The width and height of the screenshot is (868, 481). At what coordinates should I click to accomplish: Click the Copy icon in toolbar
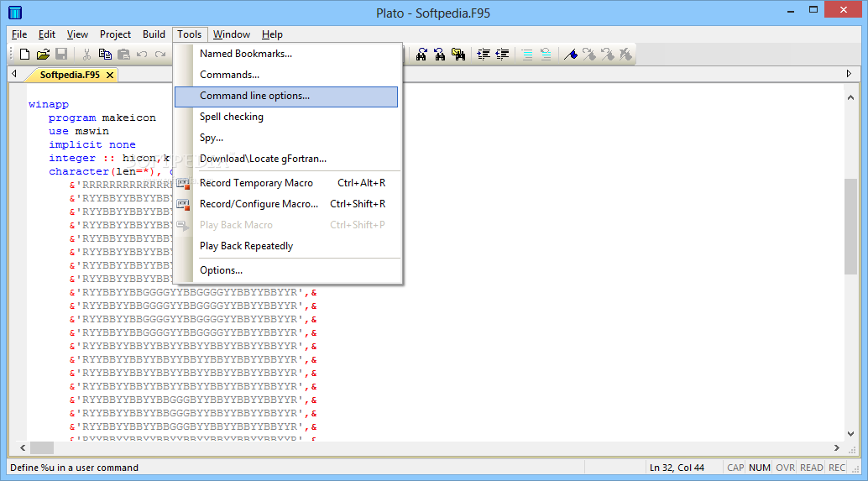(x=105, y=55)
